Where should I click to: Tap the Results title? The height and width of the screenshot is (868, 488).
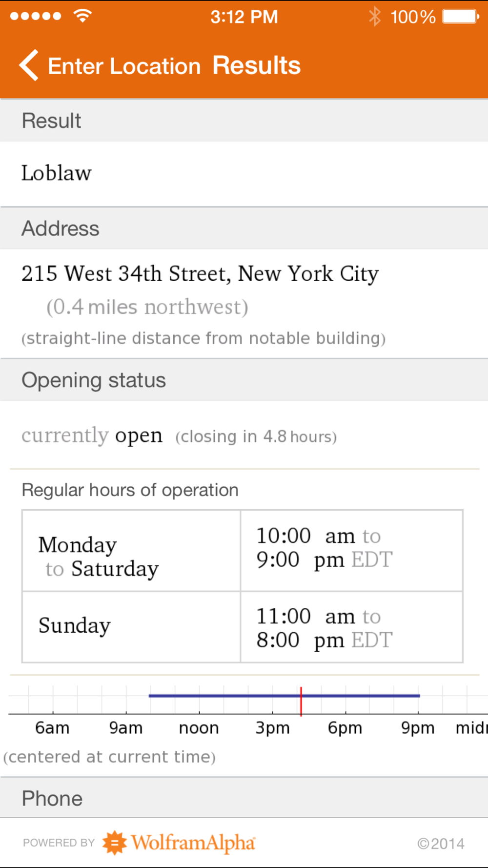tap(257, 65)
